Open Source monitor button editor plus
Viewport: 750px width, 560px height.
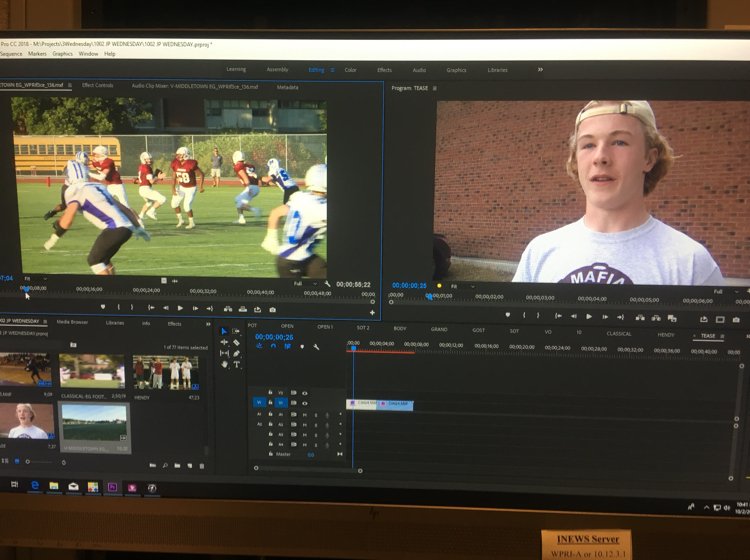point(372,312)
